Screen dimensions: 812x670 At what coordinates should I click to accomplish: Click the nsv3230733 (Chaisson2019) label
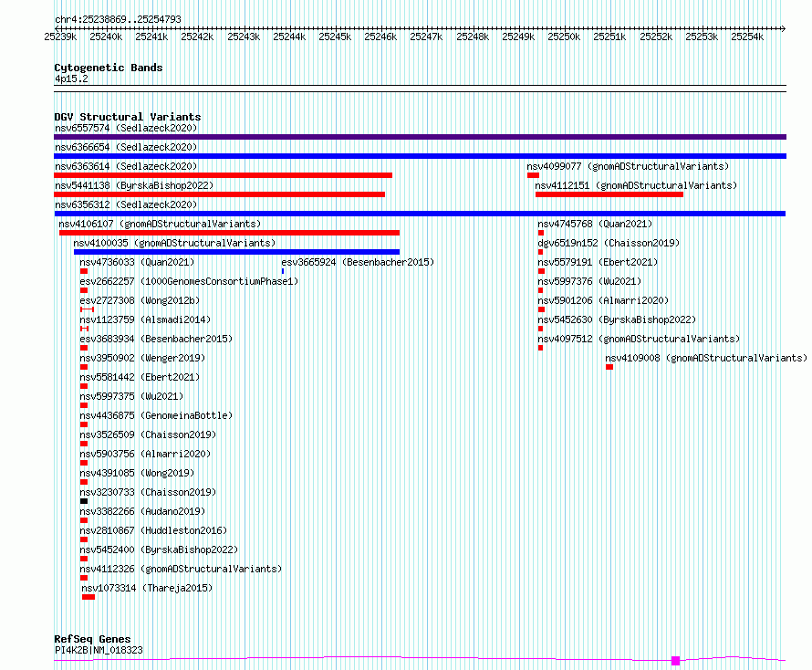[148, 492]
